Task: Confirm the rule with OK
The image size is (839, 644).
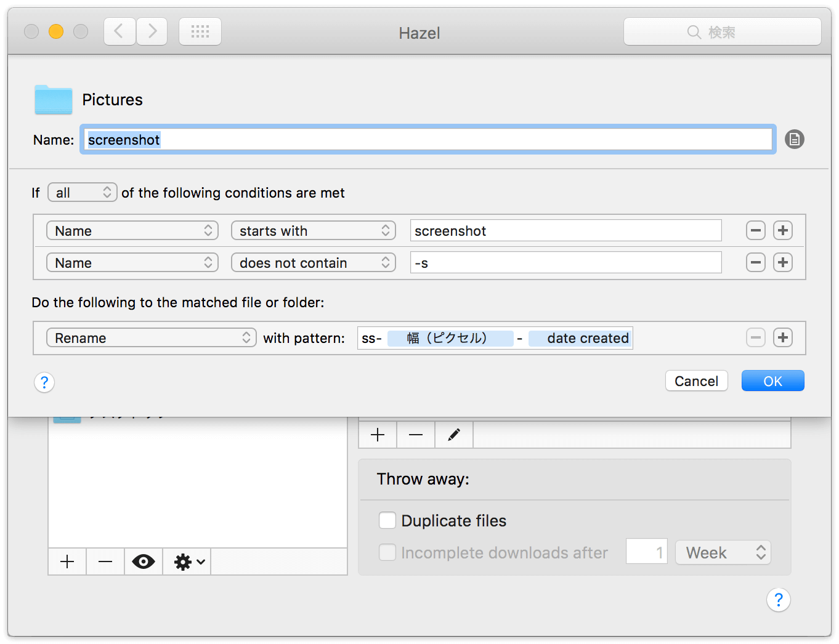Action: point(773,381)
